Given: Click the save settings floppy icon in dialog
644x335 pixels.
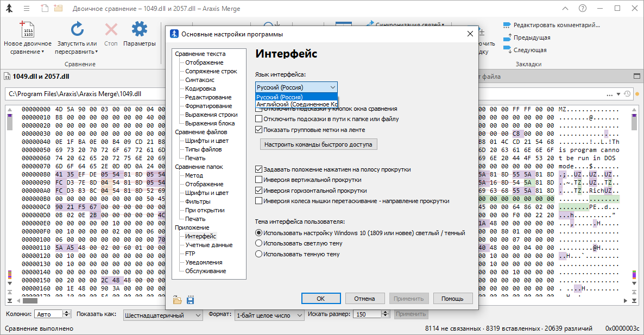Looking at the screenshot, I should click(190, 300).
